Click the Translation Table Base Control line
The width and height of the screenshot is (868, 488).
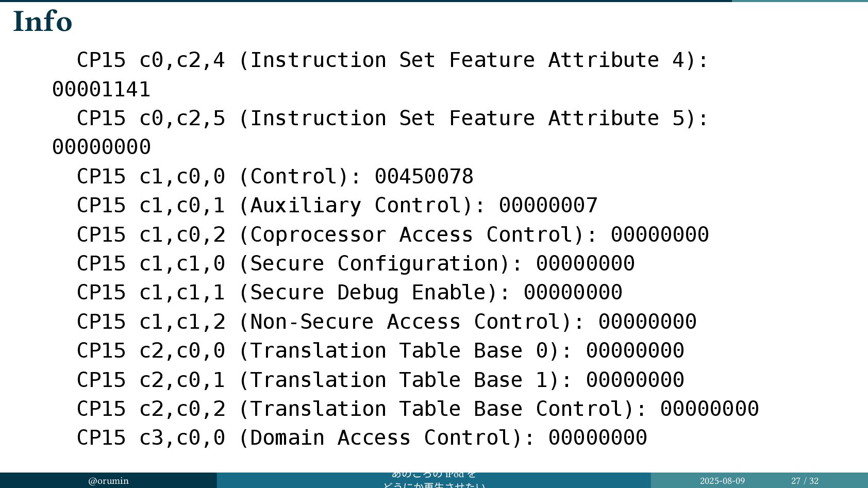pos(418,409)
